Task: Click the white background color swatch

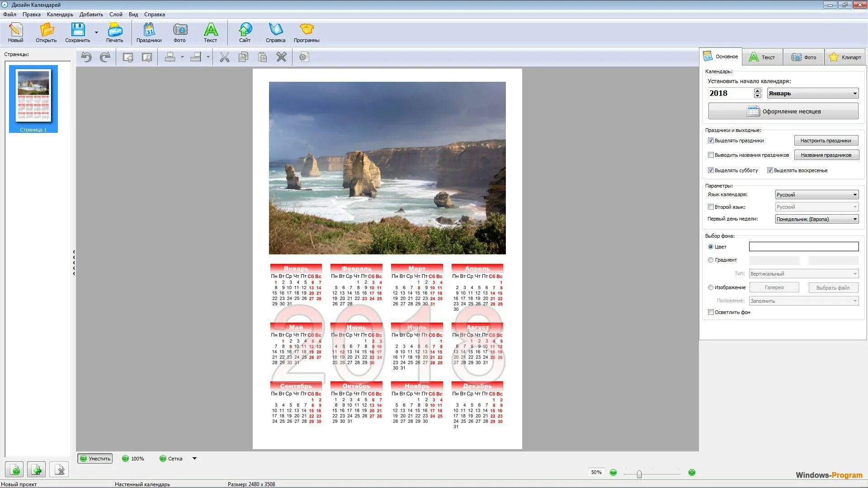Action: [x=803, y=247]
